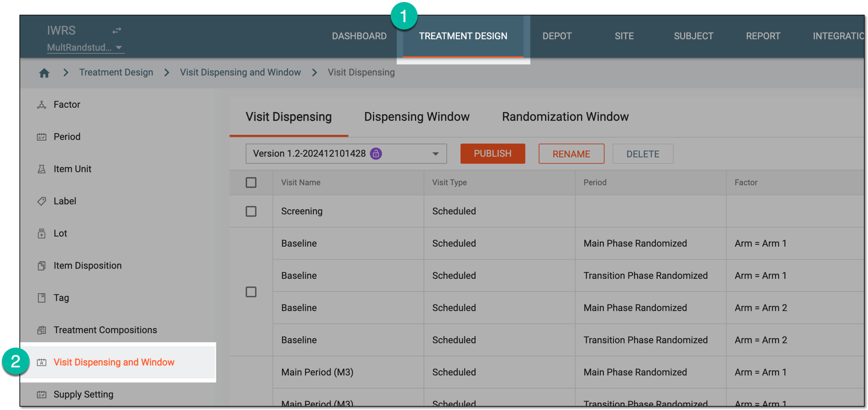The image size is (868, 410).
Task: Switch to the Visit Dispensing tab
Action: (289, 117)
